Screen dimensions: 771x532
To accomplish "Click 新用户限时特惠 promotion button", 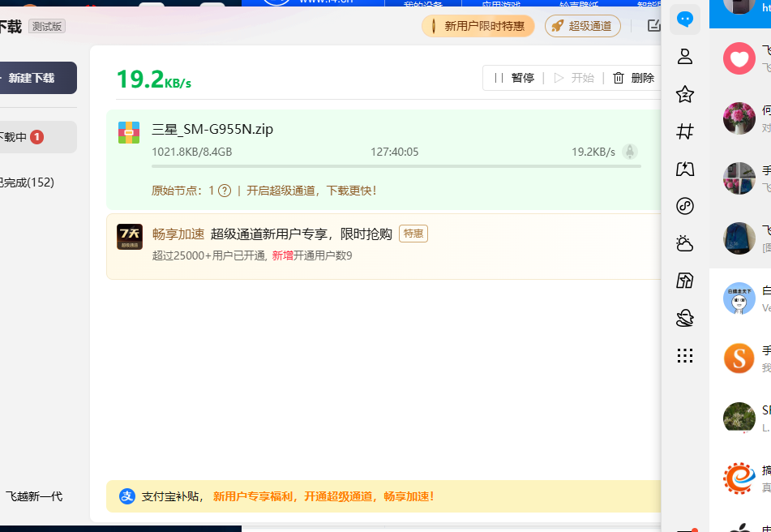I will coord(478,26).
